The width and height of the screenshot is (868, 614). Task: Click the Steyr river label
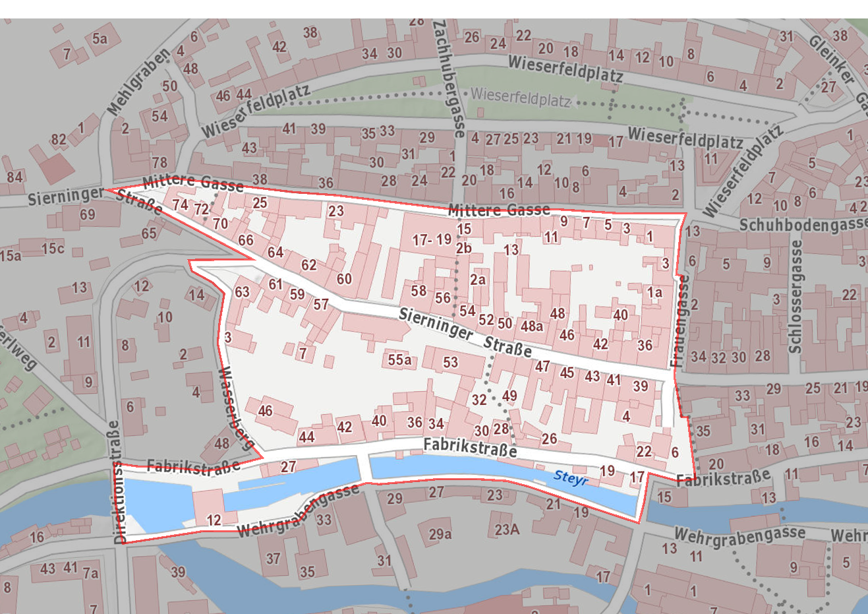click(x=570, y=477)
